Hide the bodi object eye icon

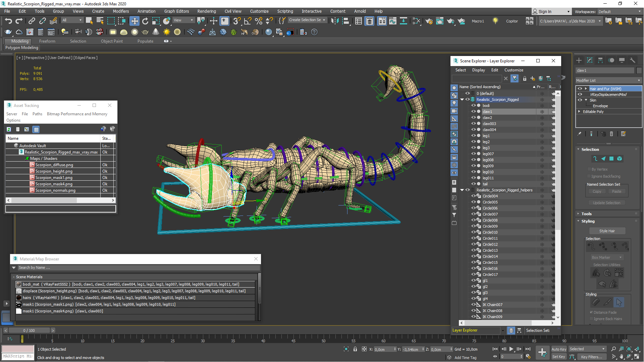coord(473,106)
